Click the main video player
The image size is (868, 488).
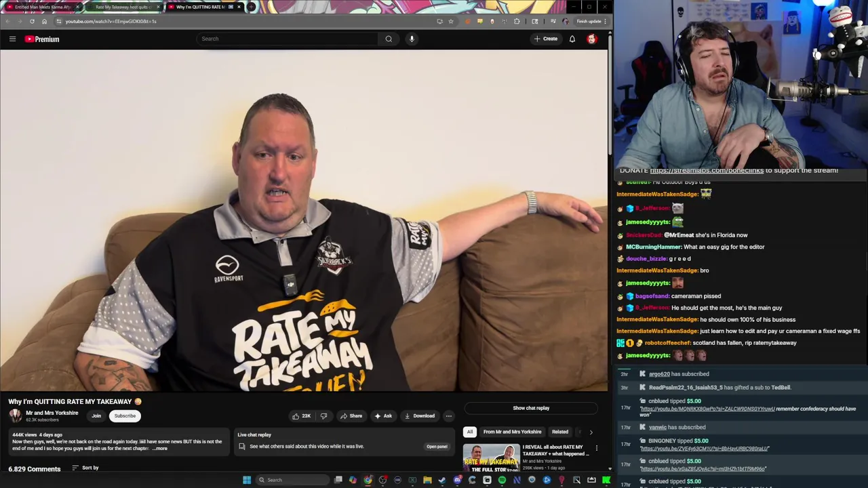click(x=304, y=221)
